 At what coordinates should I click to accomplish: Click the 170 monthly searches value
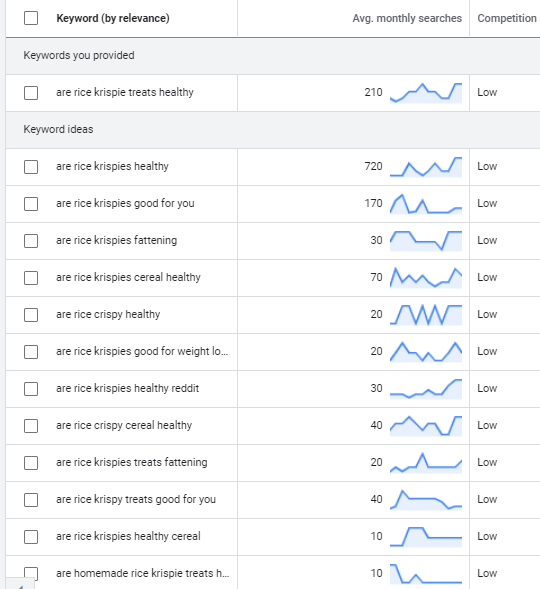[x=373, y=203]
